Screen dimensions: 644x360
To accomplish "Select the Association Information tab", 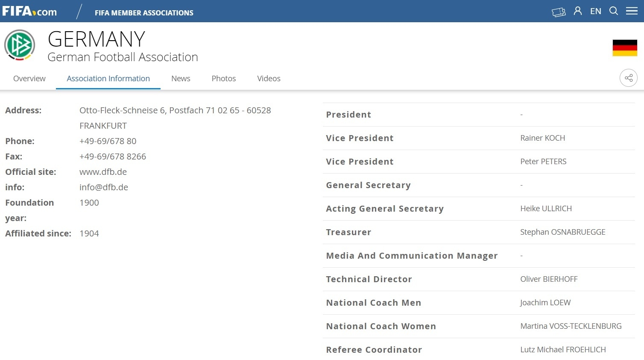I will click(x=108, y=79).
